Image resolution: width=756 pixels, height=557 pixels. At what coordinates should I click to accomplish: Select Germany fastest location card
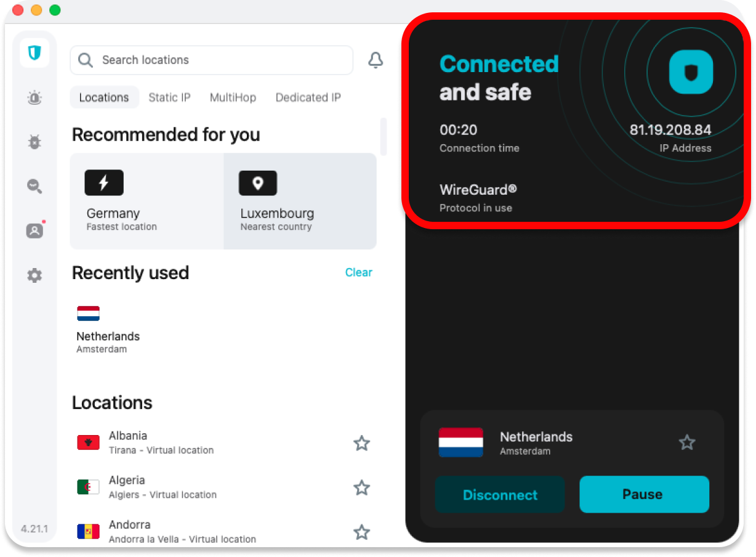point(147,201)
